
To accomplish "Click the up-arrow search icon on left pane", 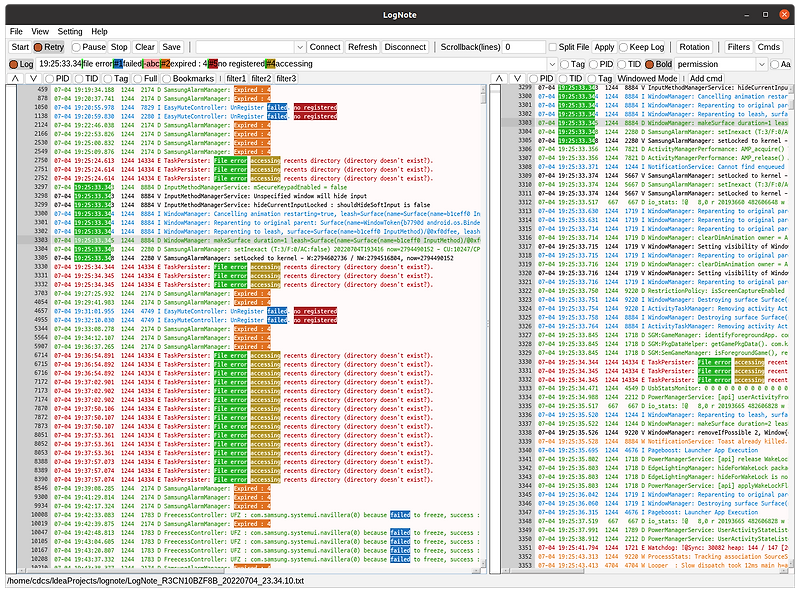I will (x=13, y=79).
